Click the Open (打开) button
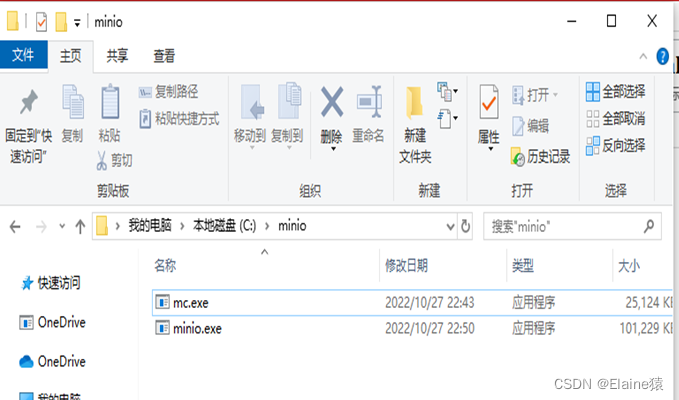The height and width of the screenshot is (400, 679). click(x=535, y=95)
